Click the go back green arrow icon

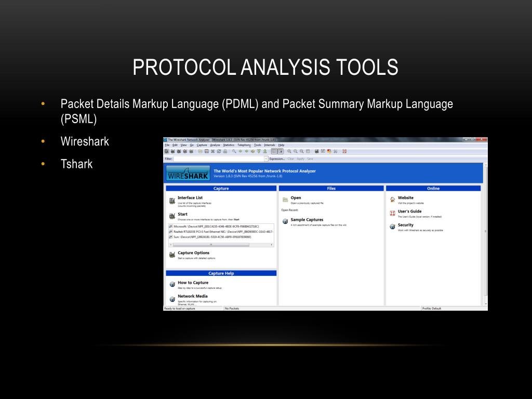pos(241,151)
